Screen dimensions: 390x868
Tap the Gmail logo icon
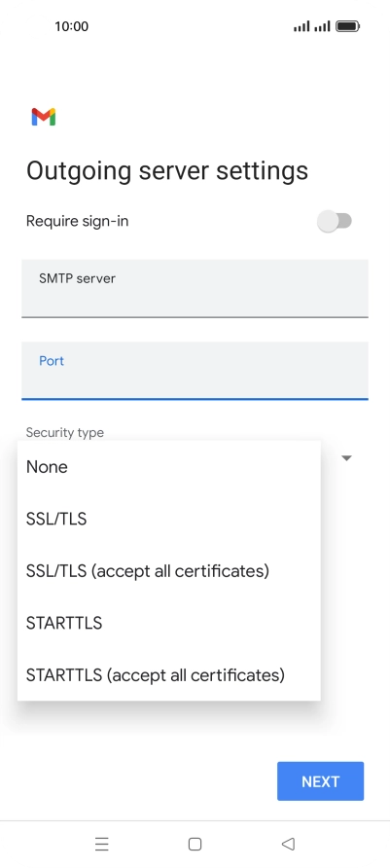pos(44,117)
